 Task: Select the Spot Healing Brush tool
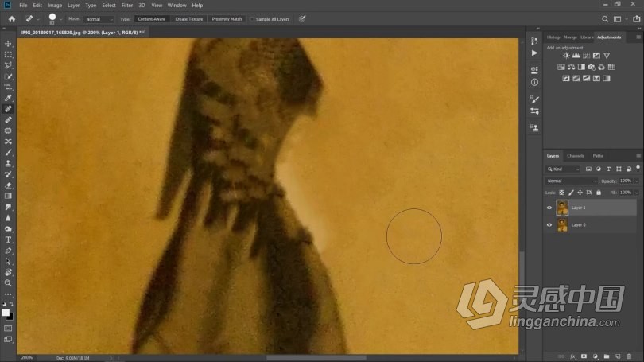(8, 109)
